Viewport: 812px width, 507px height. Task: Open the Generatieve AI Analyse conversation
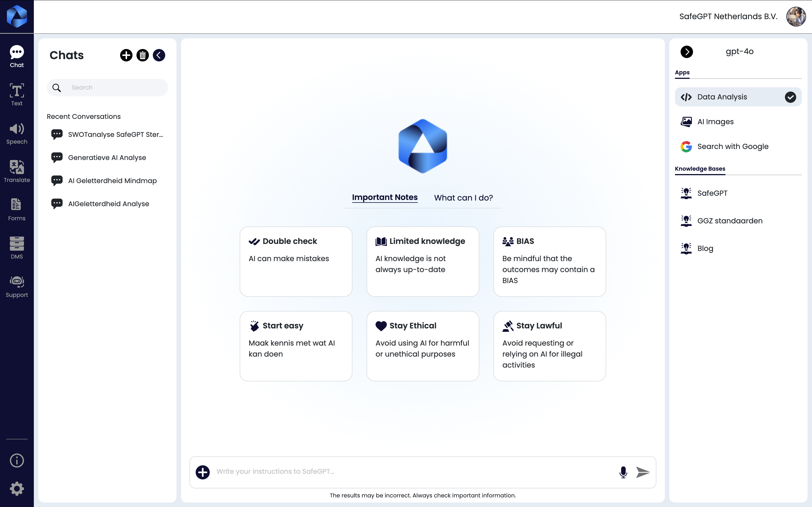click(x=107, y=158)
